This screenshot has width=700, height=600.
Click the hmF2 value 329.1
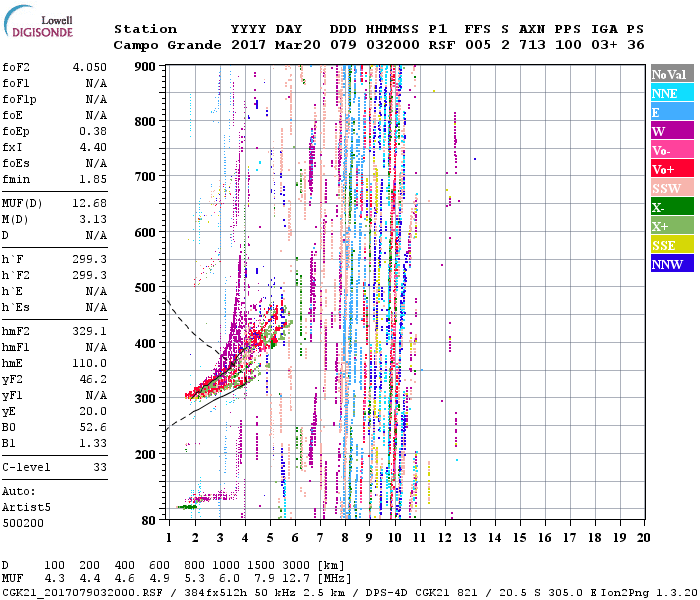click(x=91, y=329)
